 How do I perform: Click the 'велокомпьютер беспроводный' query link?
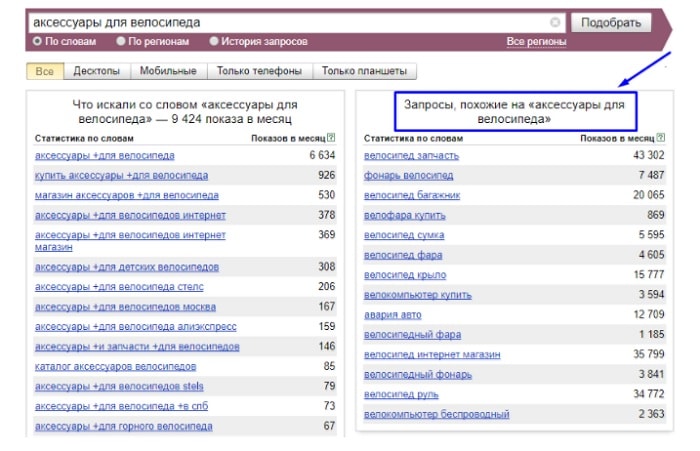click(437, 414)
